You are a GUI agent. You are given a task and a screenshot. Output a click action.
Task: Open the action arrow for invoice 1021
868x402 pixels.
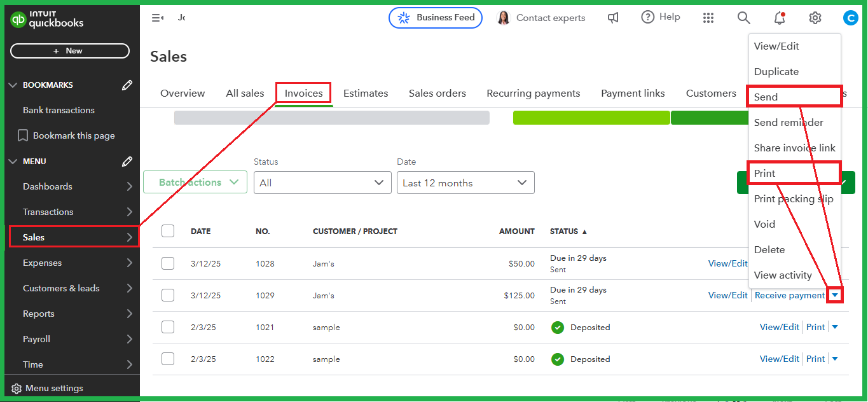pyautogui.click(x=835, y=327)
